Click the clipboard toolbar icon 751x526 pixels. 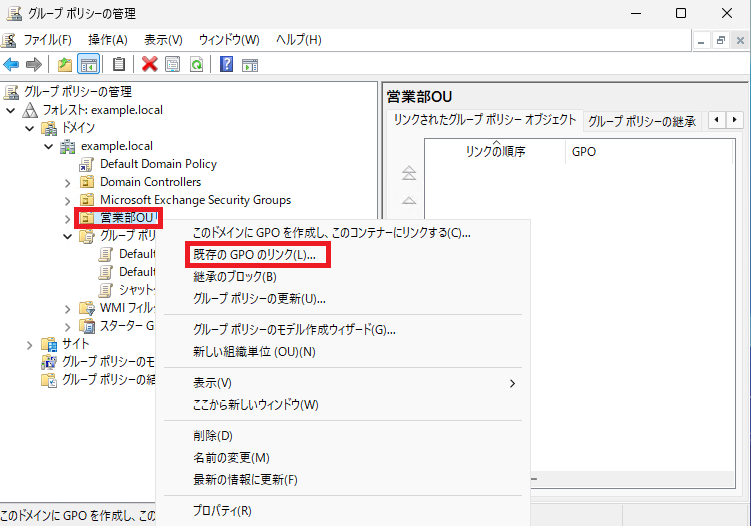click(118, 64)
